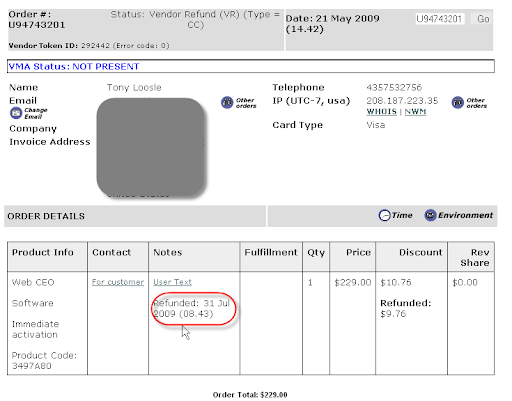Image resolution: width=512 pixels, height=401 pixels.
Task: Focus the order number search field
Action: pos(440,19)
